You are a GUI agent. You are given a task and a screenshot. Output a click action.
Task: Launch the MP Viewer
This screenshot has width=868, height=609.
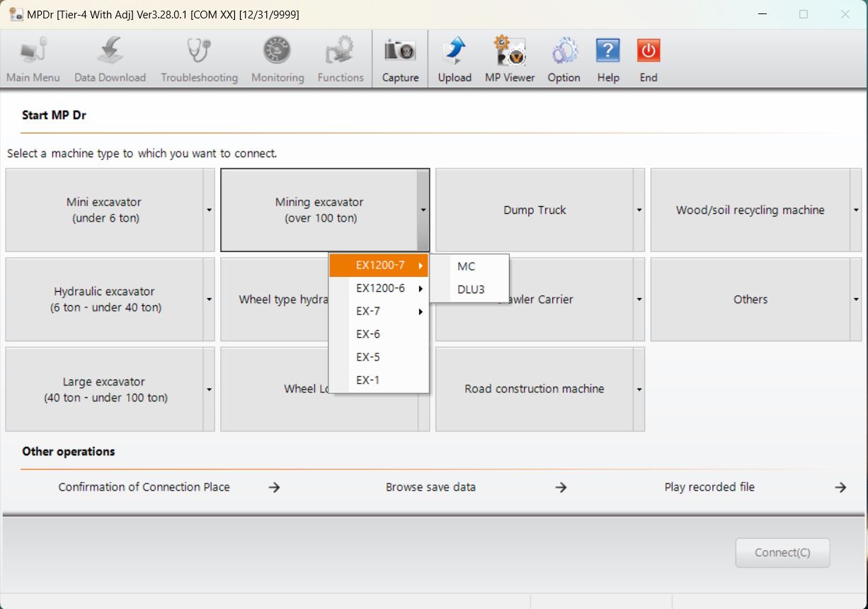tap(509, 59)
